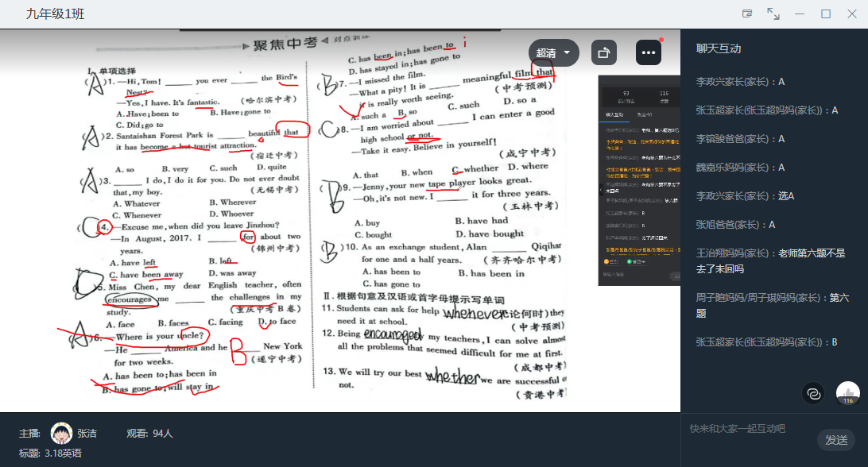Click the host name 张洁

87,434
